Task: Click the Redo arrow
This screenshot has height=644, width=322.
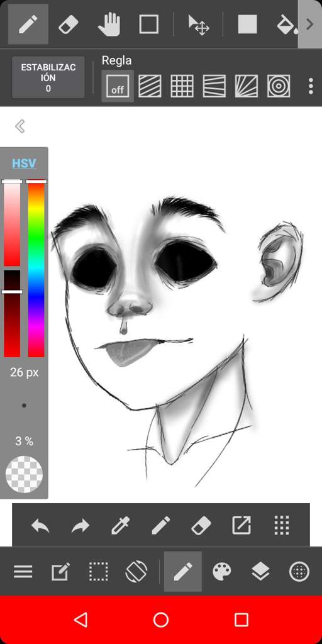Action: coord(80,525)
